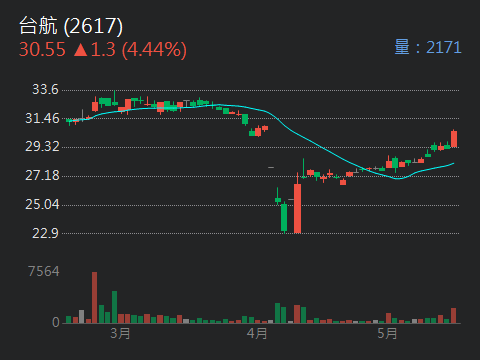This screenshot has height=360, width=480.
Task: Click the volume label 量：2171
Action: point(428,47)
